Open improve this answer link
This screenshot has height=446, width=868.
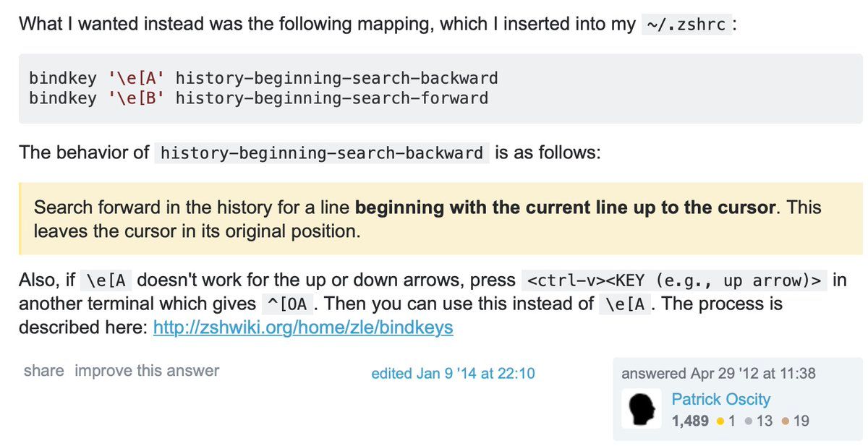[147, 371]
